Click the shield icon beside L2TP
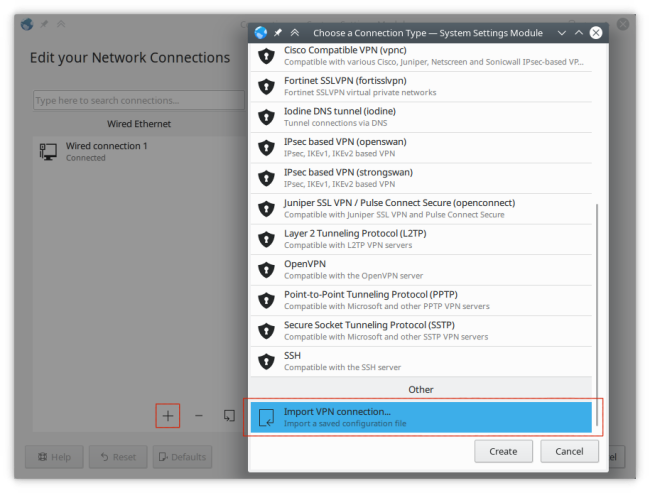650x493 pixels. [266, 240]
